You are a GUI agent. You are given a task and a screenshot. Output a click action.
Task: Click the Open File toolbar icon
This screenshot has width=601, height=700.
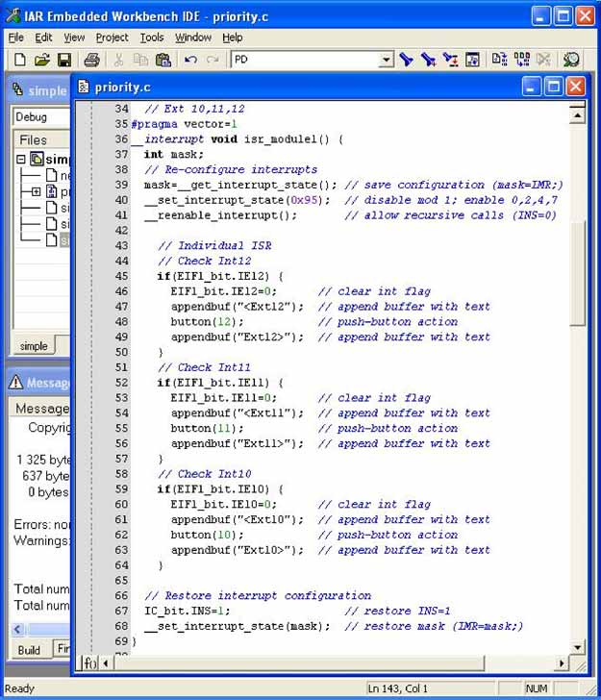(41, 60)
